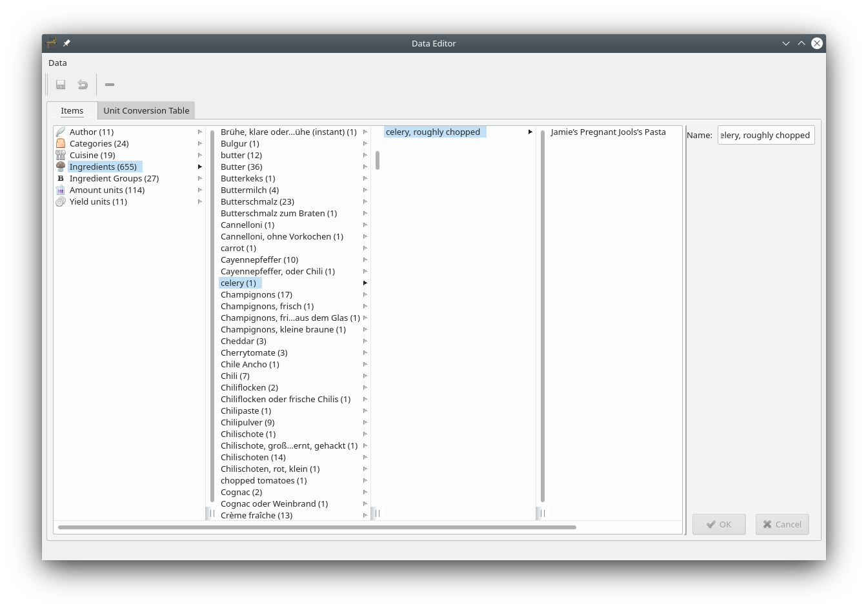Image resolution: width=868 pixels, height=610 pixels.
Task: Click into the Name text field
Action: click(765, 135)
